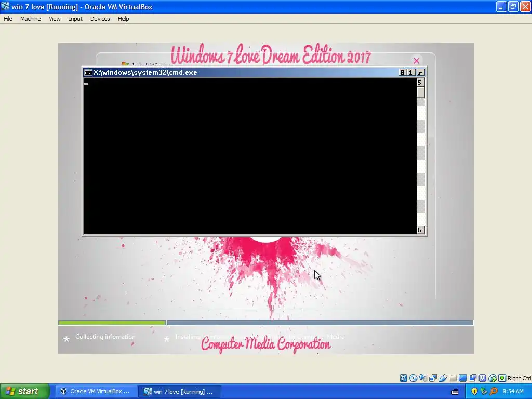Open the Help menu

[x=124, y=19]
